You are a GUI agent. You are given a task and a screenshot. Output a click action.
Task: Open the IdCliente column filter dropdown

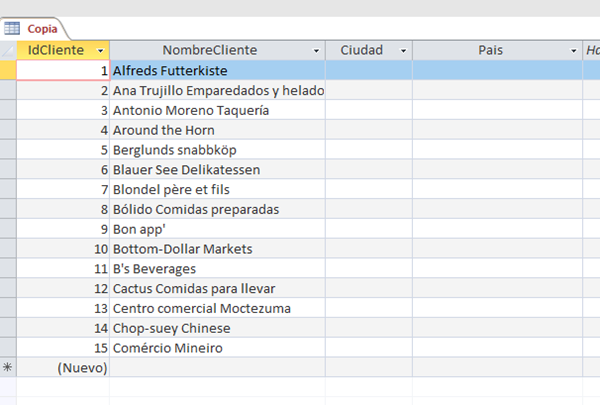pos(100,50)
